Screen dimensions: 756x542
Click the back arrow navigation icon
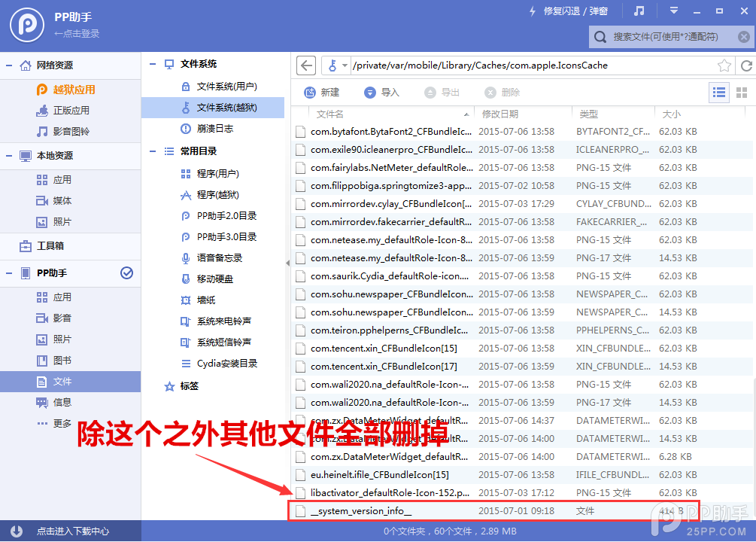point(305,65)
